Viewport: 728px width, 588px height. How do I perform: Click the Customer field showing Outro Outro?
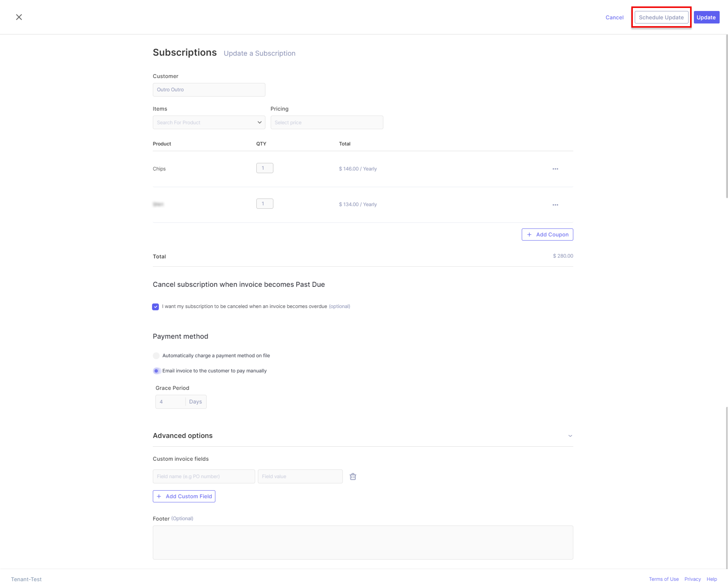click(209, 90)
